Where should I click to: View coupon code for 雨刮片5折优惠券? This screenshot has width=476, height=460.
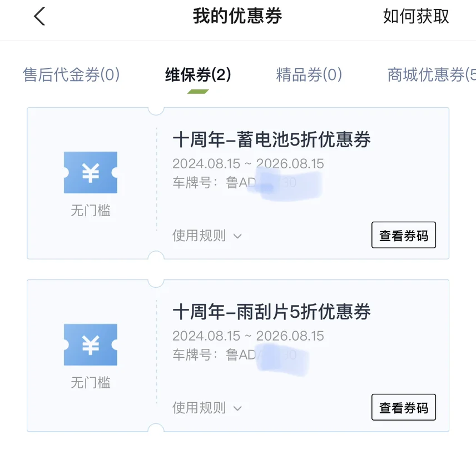404,408
